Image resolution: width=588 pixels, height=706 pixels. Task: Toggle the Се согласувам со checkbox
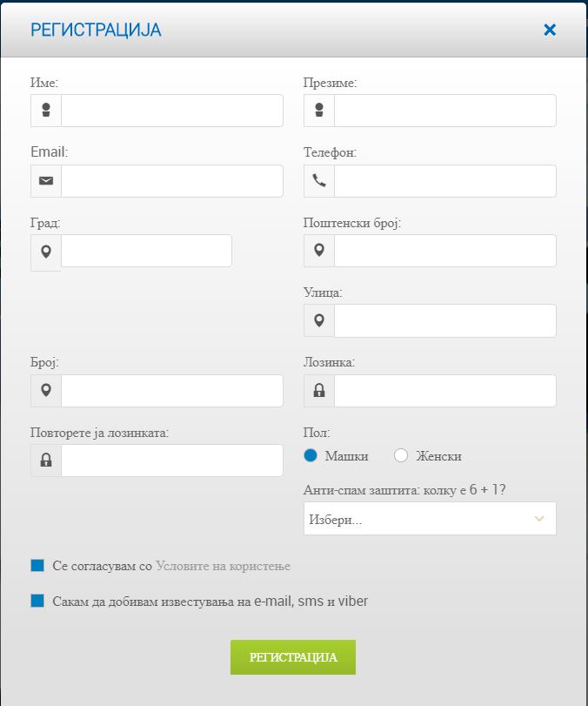[37, 566]
